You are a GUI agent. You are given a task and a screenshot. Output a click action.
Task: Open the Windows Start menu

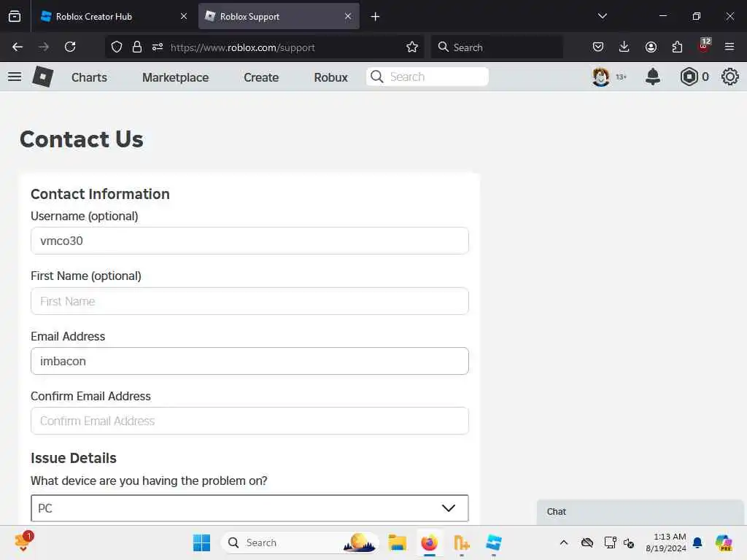coord(201,542)
